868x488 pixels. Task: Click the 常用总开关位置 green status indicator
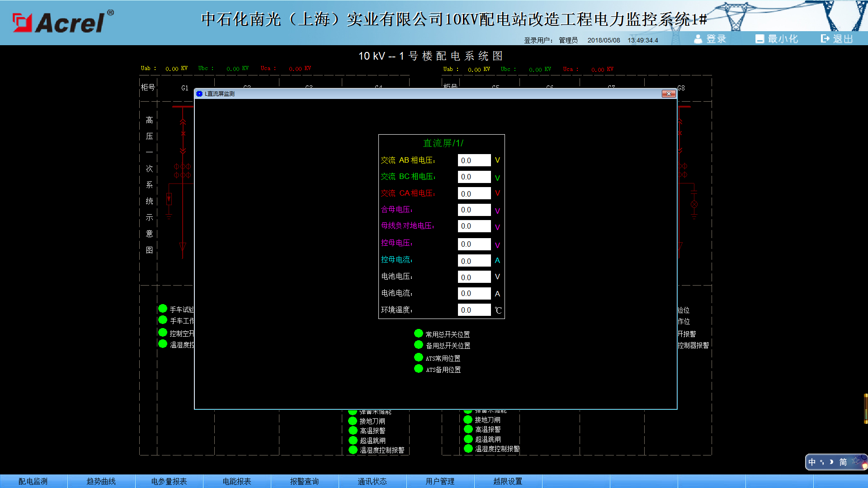pyautogui.click(x=419, y=333)
